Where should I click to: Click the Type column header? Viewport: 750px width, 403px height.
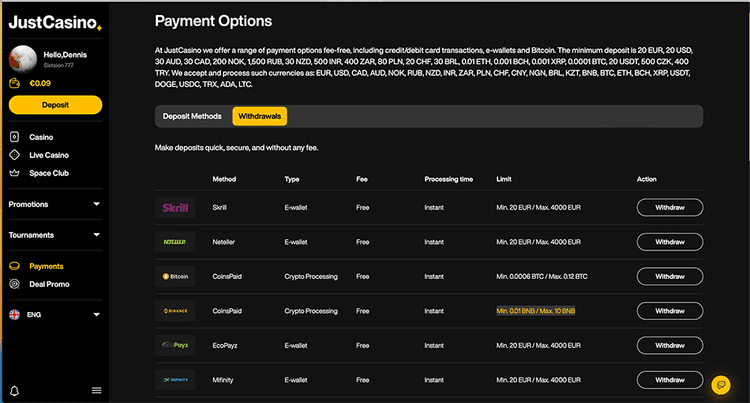pos(292,179)
